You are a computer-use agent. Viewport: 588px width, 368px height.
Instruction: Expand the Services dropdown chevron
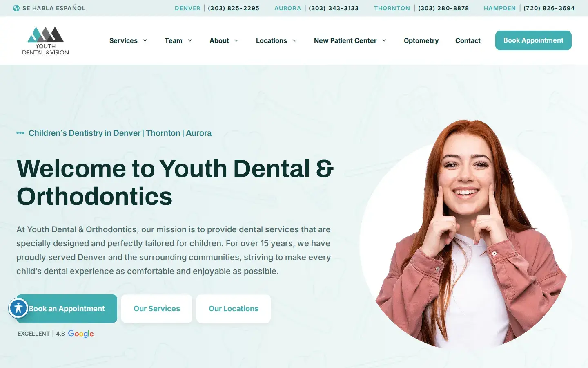click(x=145, y=40)
